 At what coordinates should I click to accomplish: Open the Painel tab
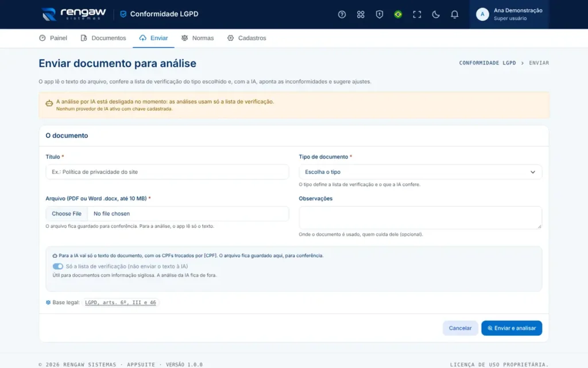coord(53,38)
